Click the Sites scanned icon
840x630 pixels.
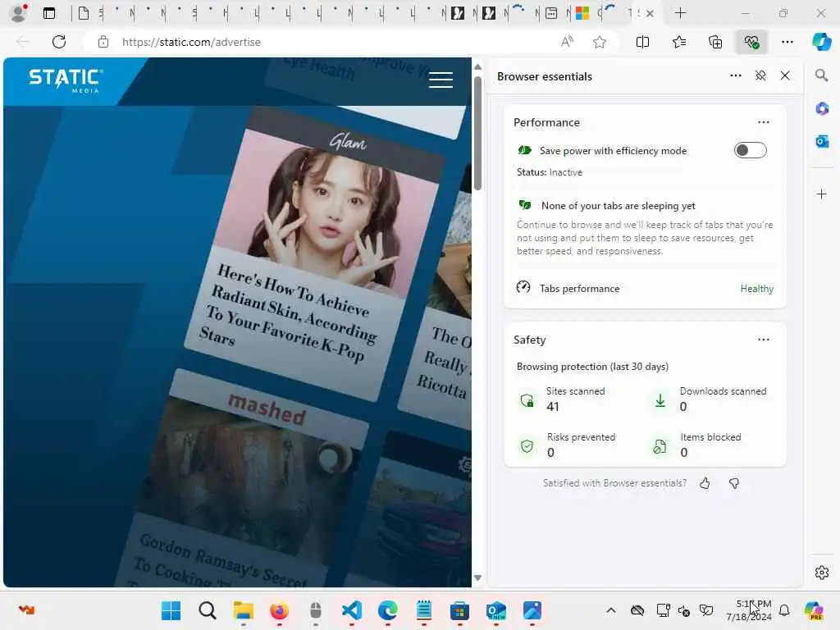tap(527, 400)
